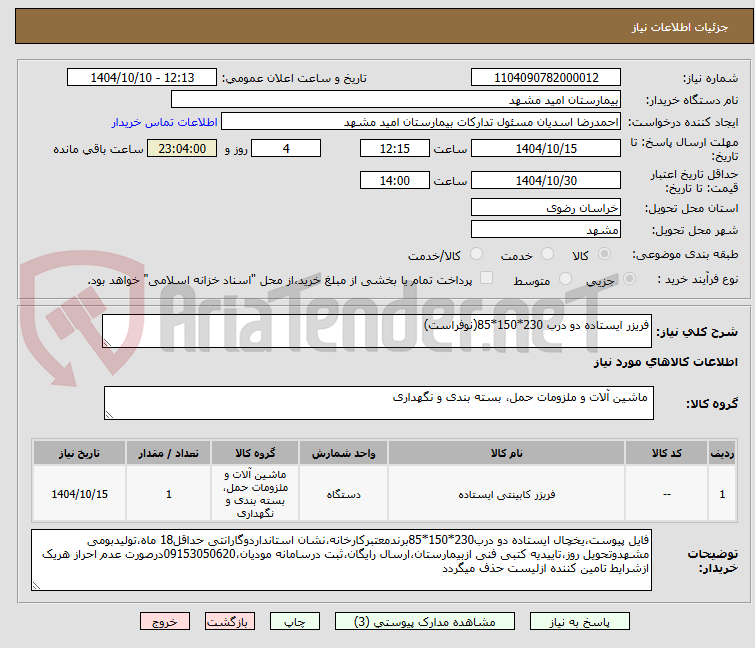Click the نام کالا column header
This screenshot has width=755, height=648.
(507, 453)
